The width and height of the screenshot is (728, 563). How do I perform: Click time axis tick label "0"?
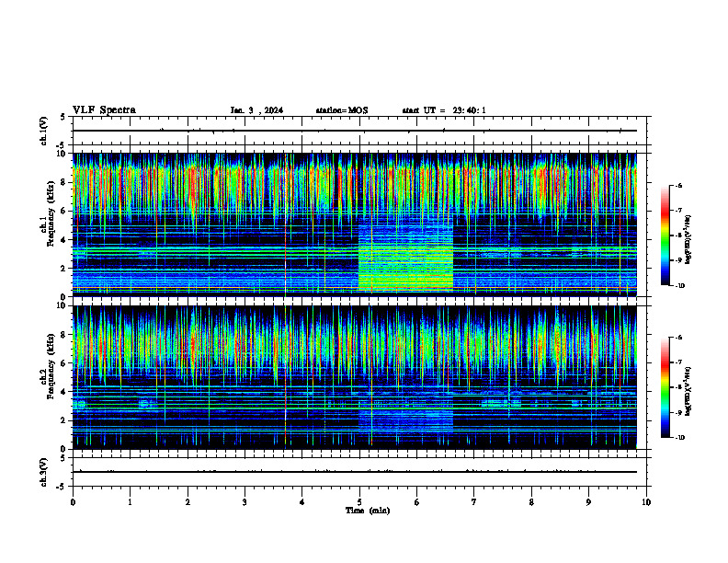(73, 502)
